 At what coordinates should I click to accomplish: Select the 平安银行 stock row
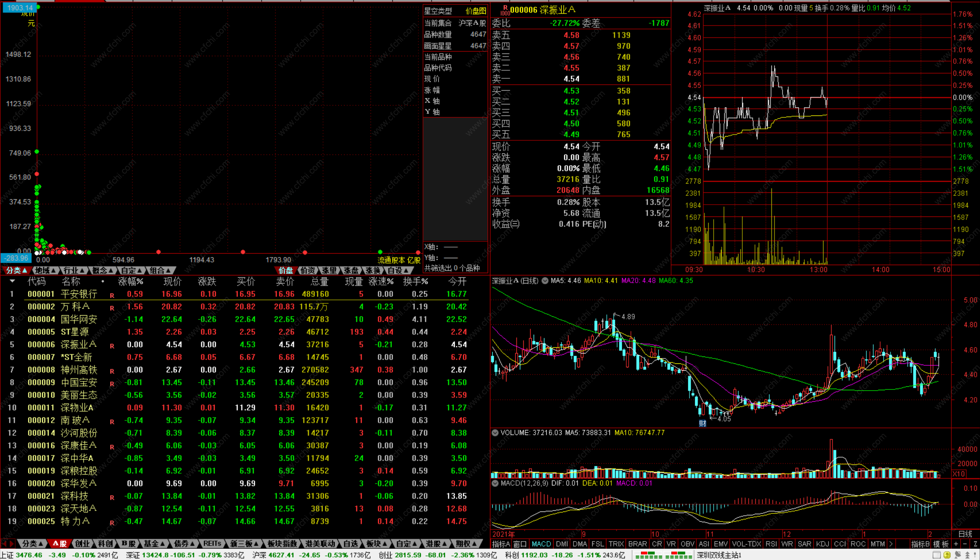tap(78, 294)
